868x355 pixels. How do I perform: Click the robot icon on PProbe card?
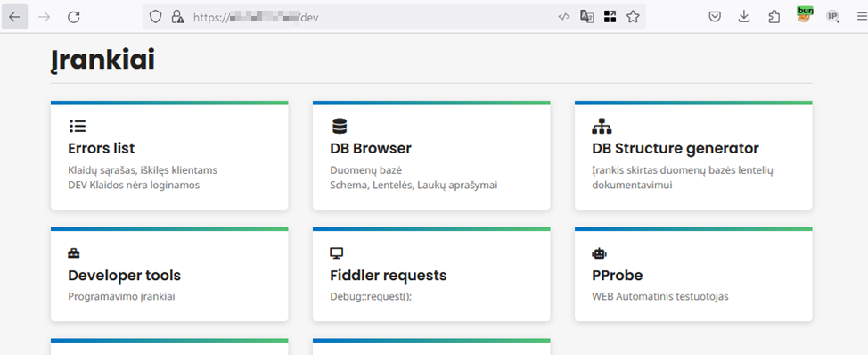(x=599, y=253)
